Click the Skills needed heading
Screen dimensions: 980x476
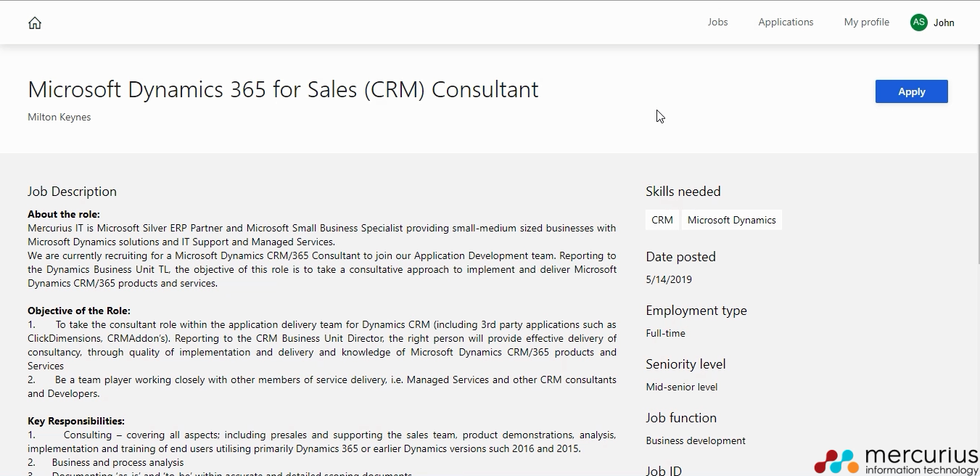click(x=683, y=192)
